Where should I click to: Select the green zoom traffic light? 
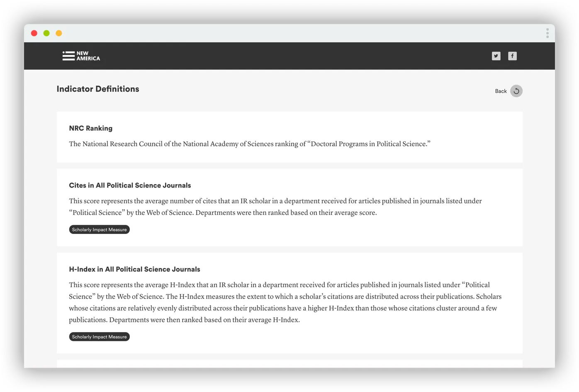tap(46, 33)
